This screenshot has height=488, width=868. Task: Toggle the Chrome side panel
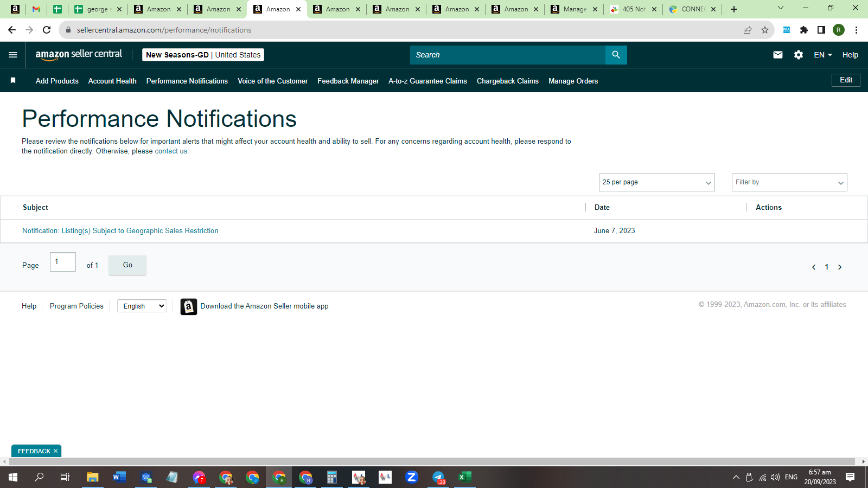coord(821,30)
